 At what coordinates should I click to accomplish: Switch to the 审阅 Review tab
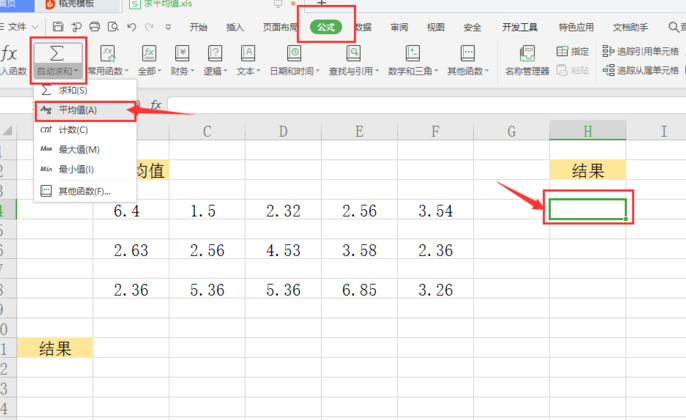[x=399, y=27]
